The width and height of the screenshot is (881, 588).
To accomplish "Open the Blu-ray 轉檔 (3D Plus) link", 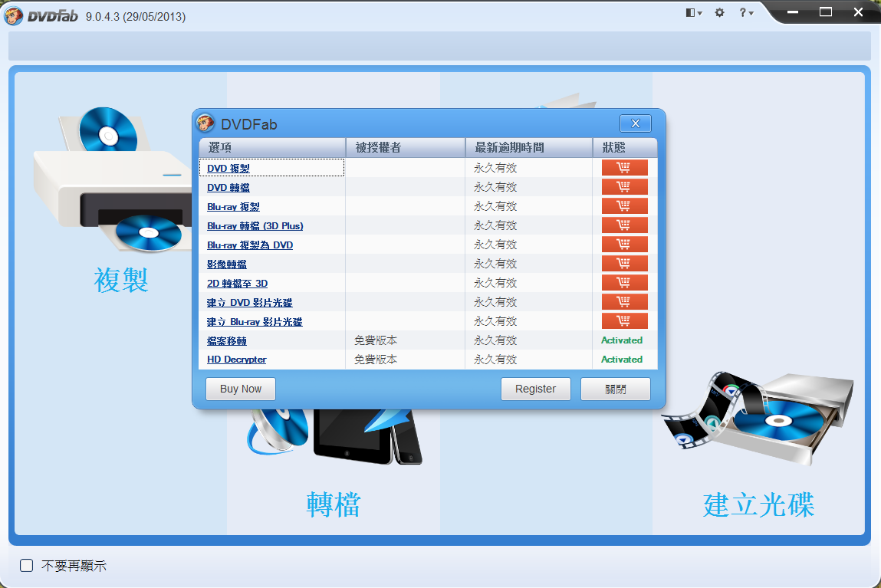I will (x=255, y=225).
